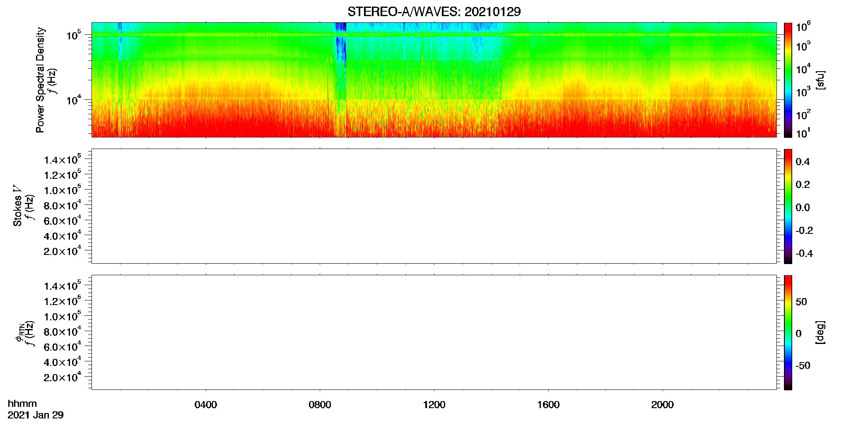868x447 pixels.
Task: Select the "[sfu]" color bar unit label
Action: [x=820, y=80]
